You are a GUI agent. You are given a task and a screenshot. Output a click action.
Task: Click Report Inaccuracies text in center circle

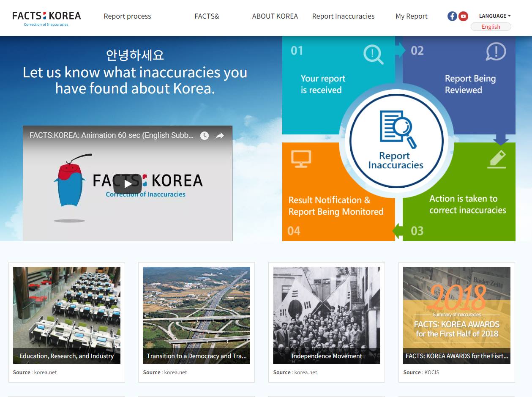(396, 161)
